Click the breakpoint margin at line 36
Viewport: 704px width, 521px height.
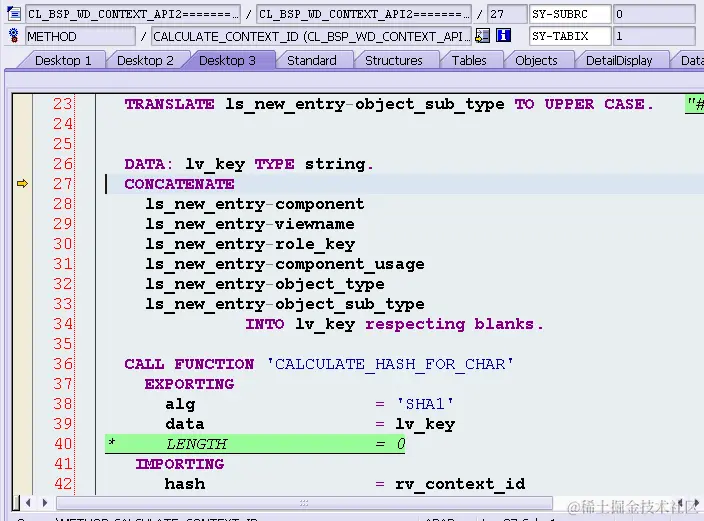tap(22, 363)
